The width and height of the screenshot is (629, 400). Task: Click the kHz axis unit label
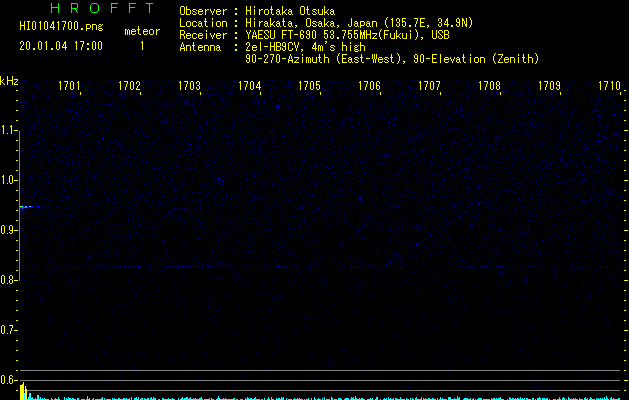tap(9, 81)
